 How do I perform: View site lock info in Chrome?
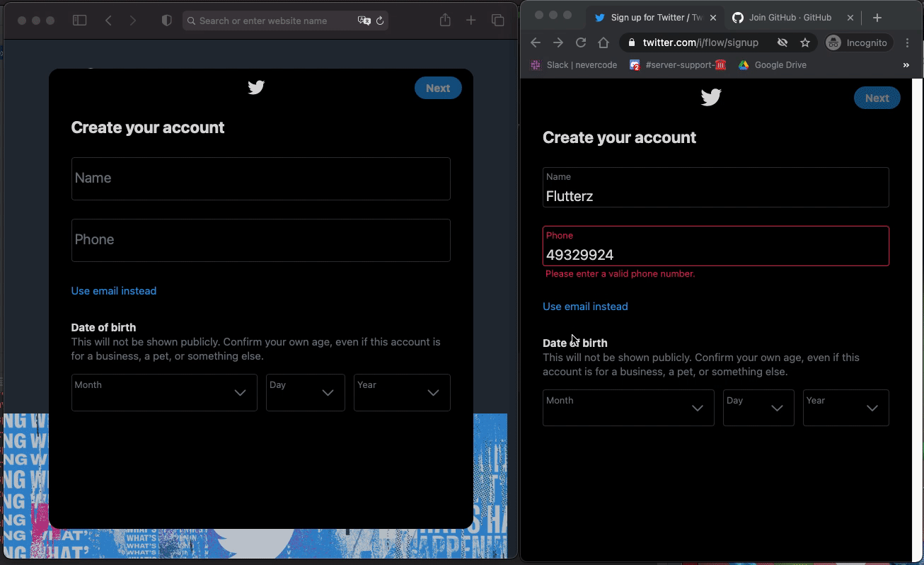tap(632, 42)
